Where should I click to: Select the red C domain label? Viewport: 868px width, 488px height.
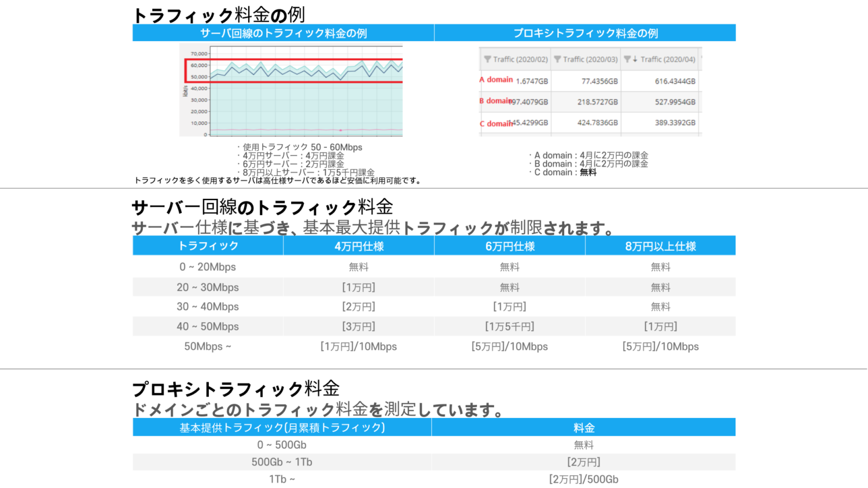(496, 124)
